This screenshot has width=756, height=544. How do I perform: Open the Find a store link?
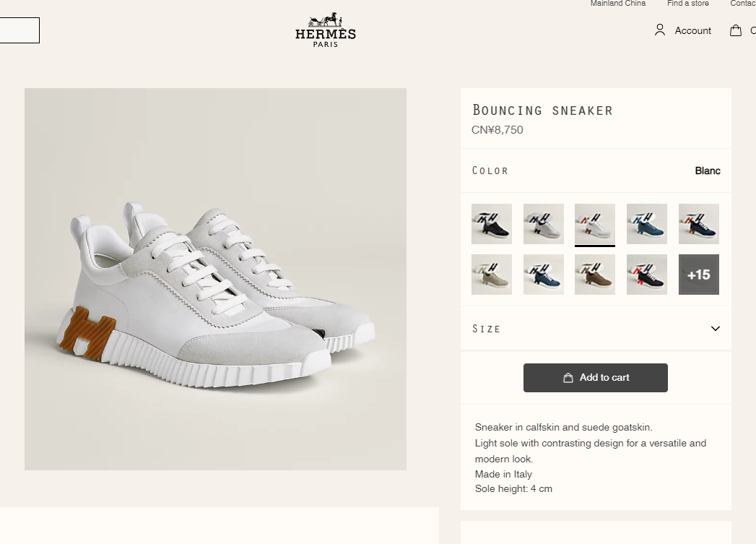click(687, 4)
